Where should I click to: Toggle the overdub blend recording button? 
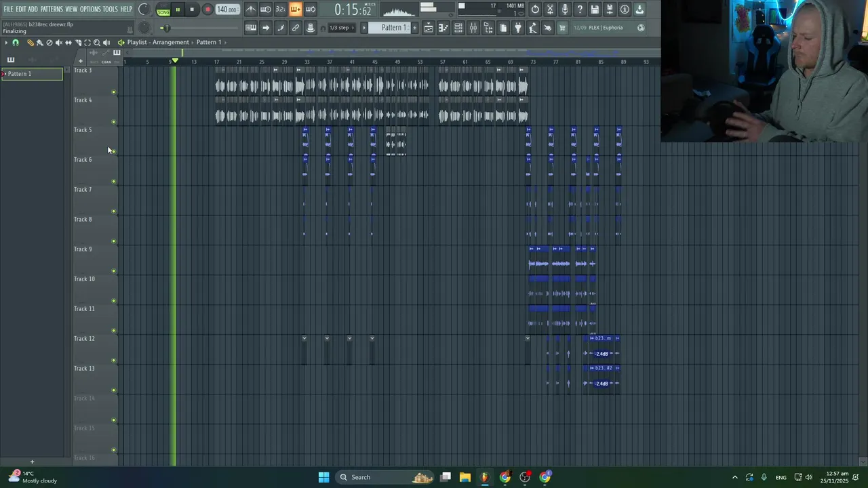(x=296, y=9)
